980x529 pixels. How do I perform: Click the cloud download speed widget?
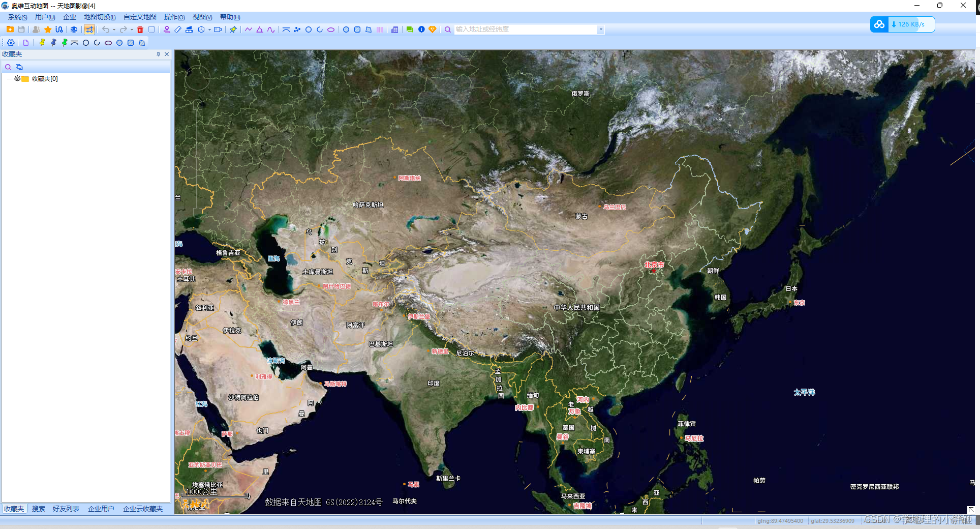902,24
